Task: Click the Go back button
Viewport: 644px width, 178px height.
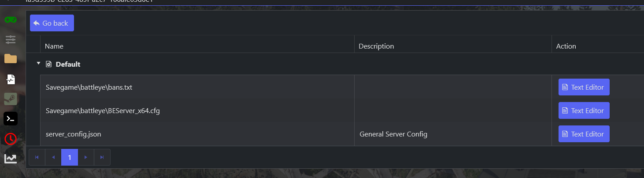Action: [x=52, y=23]
